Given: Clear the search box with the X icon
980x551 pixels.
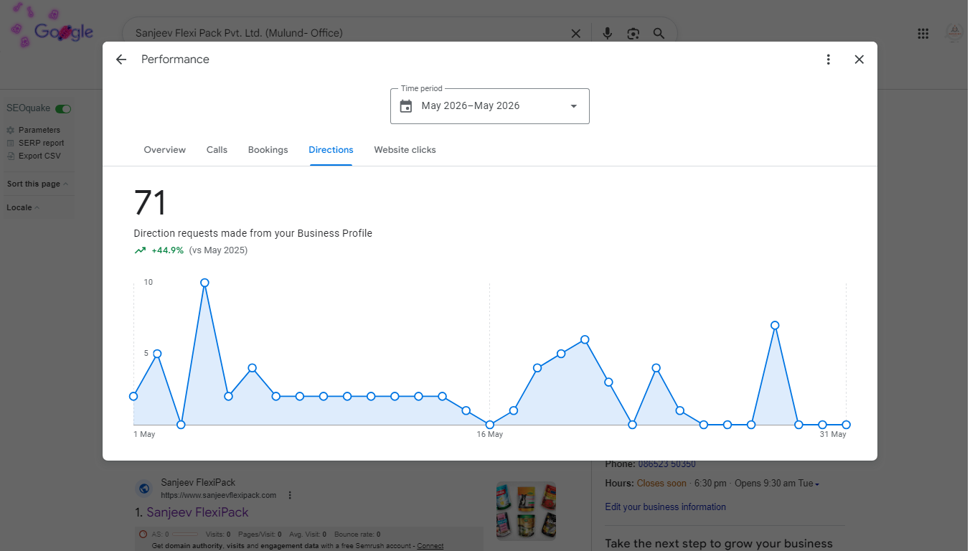Looking at the screenshot, I should pos(575,34).
